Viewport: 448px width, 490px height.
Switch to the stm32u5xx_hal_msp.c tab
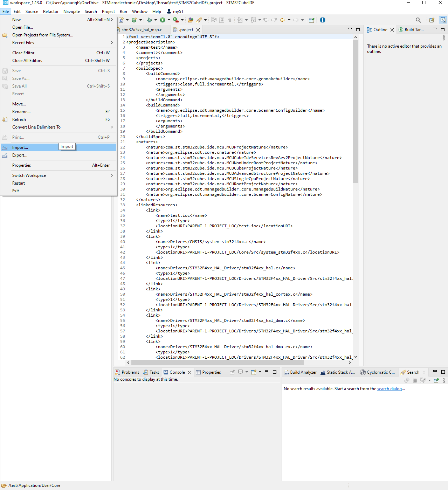(142, 29)
